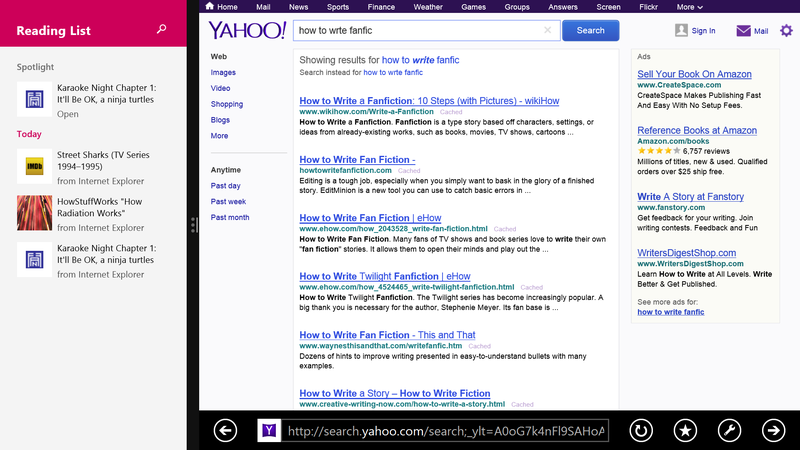The height and width of the screenshot is (450, 800).
Task: Add page to favorites star icon
Action: click(685, 431)
